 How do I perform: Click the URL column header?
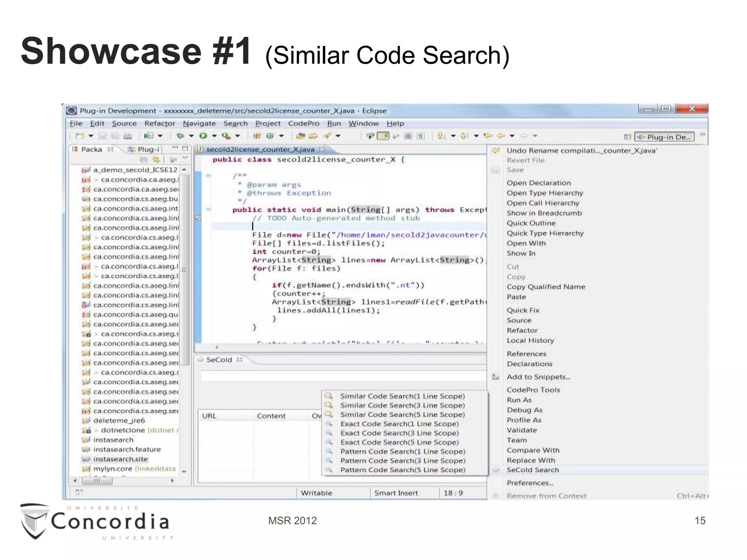(x=226, y=416)
